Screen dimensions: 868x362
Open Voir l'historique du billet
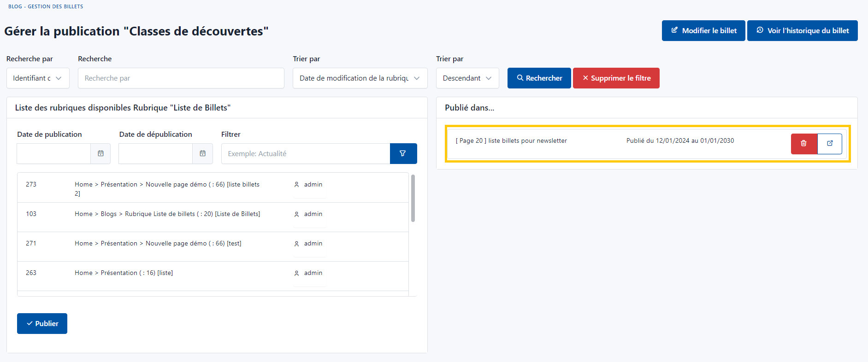tap(802, 31)
